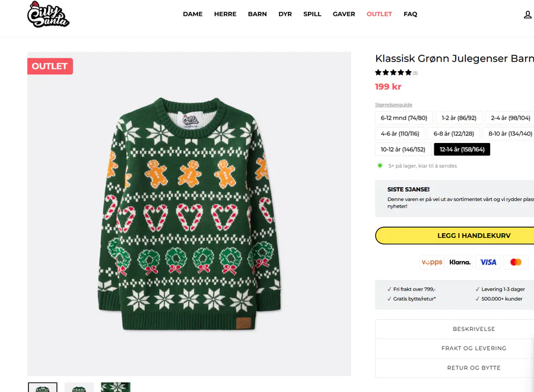Viewport: 534px width, 392px height.
Task: Select size 6-12 mnd (74/80)
Action: [x=403, y=118]
